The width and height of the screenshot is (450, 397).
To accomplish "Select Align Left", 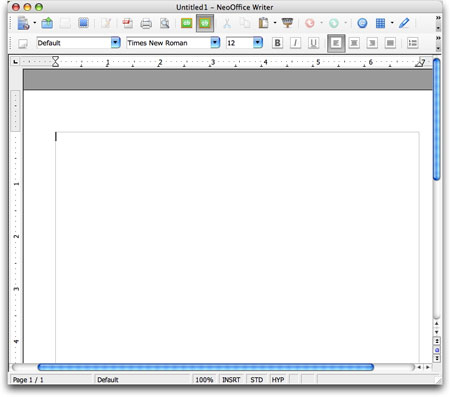I will coord(336,43).
